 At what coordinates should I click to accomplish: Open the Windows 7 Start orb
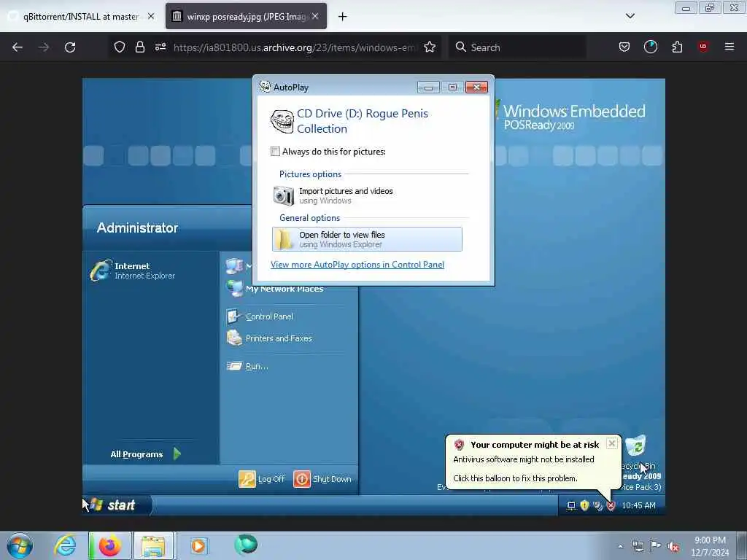tap(20, 545)
